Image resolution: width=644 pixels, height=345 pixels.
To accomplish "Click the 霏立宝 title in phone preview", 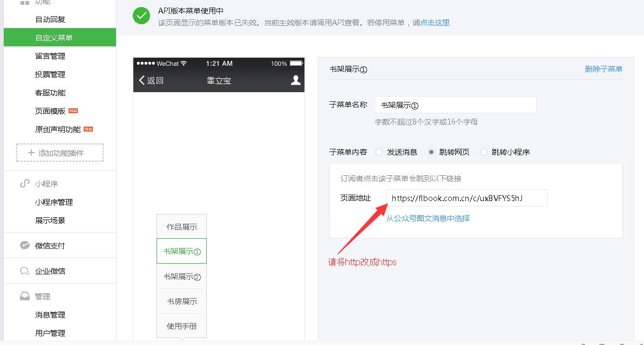I will point(219,80).
